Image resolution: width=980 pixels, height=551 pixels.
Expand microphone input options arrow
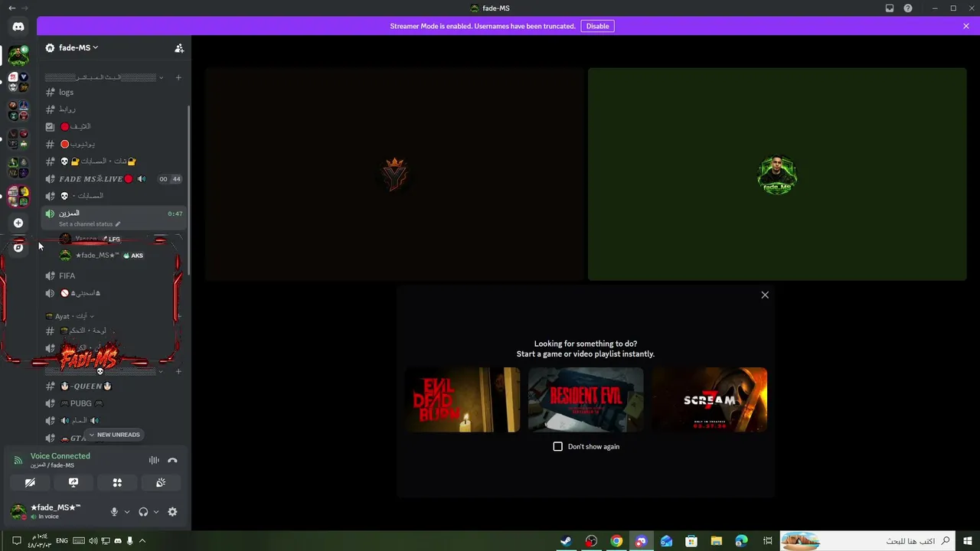click(x=127, y=512)
